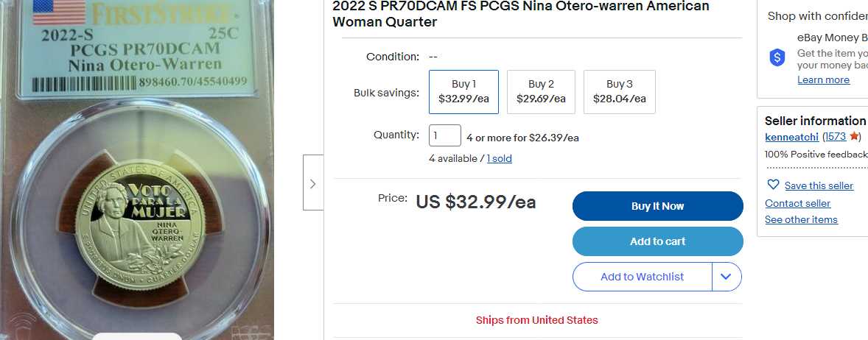Click the Add to Watchlist button

point(642,277)
